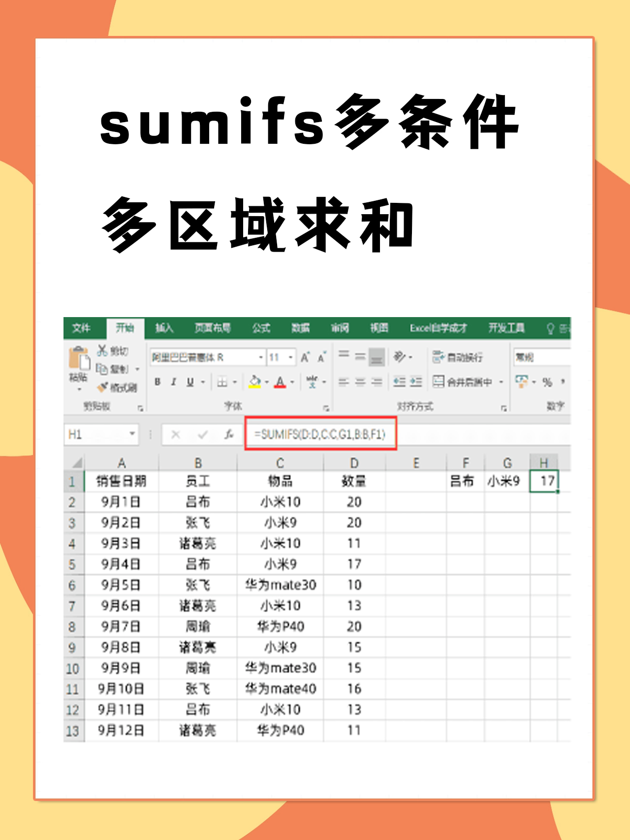Apply the red font color A
The height and width of the screenshot is (840, 630).
point(280,382)
